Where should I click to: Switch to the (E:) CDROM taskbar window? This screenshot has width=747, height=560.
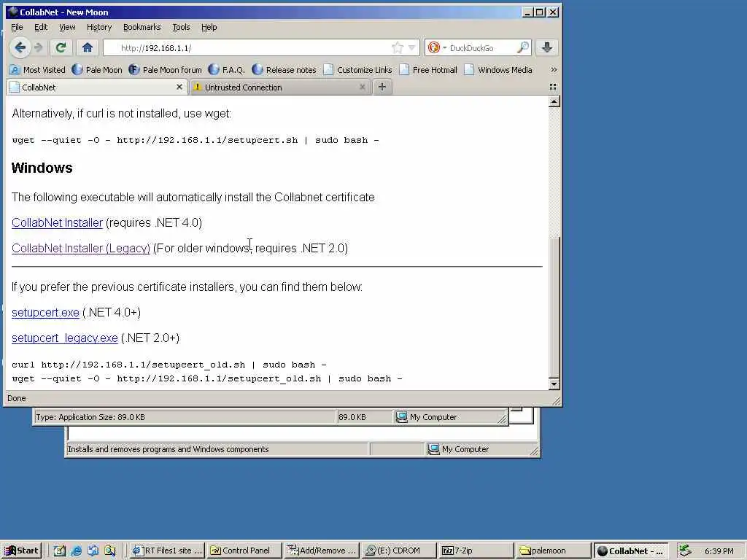pos(399,551)
